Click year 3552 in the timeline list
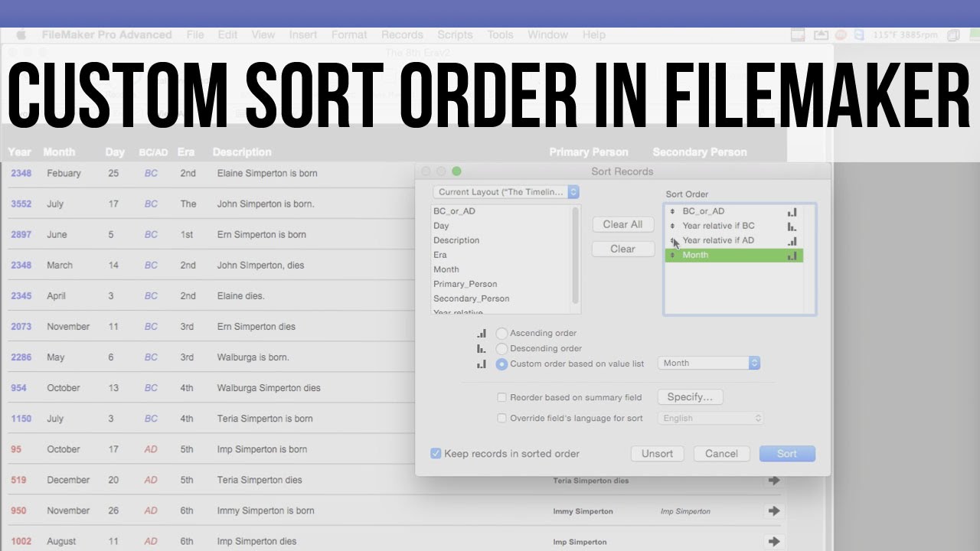This screenshot has width=980, height=551. (21, 204)
